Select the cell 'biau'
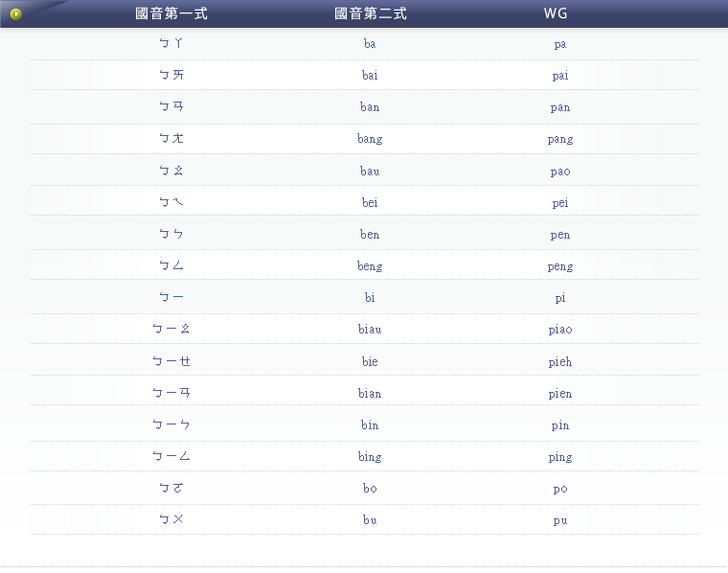This screenshot has height=573, width=728. 370,330
